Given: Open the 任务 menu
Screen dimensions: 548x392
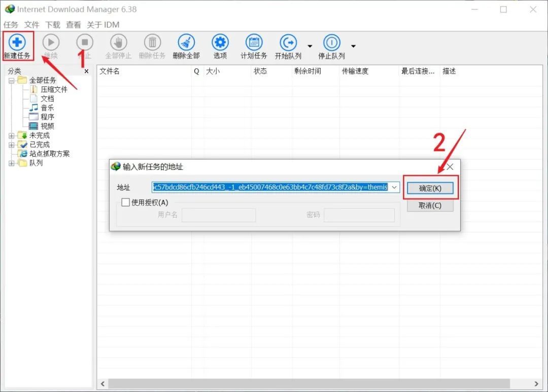Looking at the screenshot, I should point(11,25).
